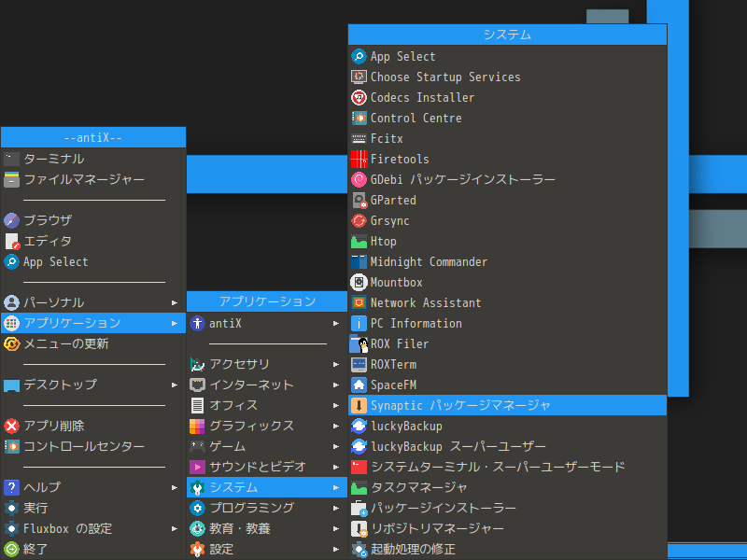This screenshot has width=747, height=560.
Task: Open 起動処理の修正 entry
Action: pyautogui.click(x=507, y=549)
